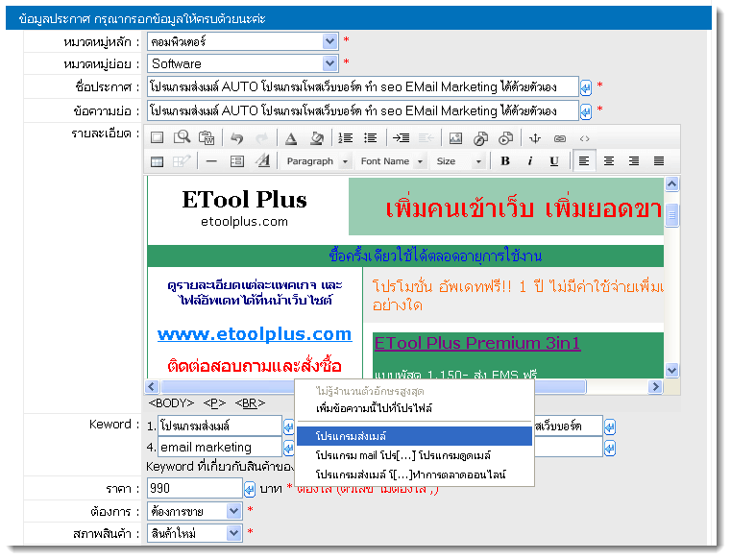
Task: Center align the editor text
Action: [609, 161]
